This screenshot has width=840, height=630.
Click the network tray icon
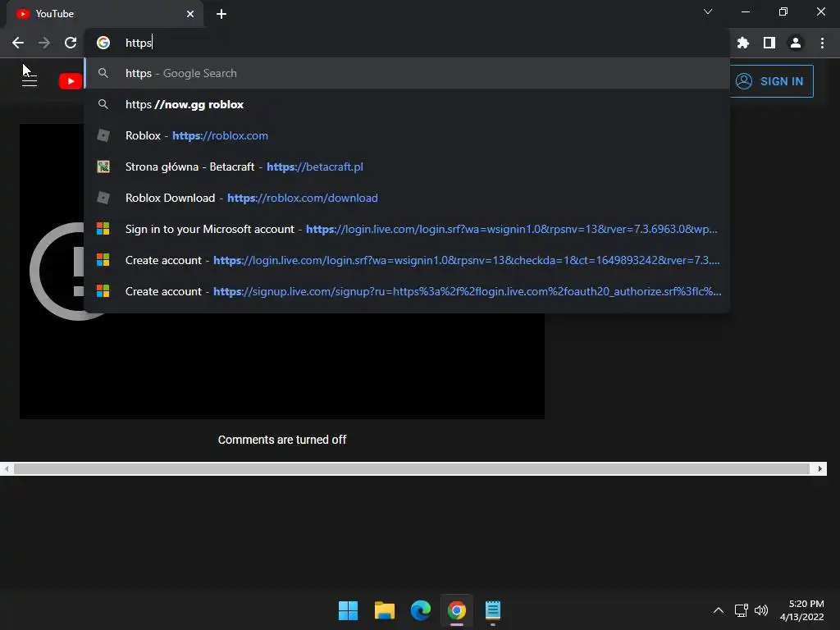click(742, 610)
